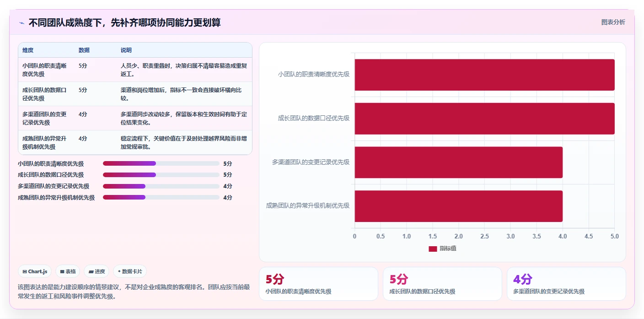
Task: Click the description starting 人员少、职责重叠时
Action: (184, 70)
